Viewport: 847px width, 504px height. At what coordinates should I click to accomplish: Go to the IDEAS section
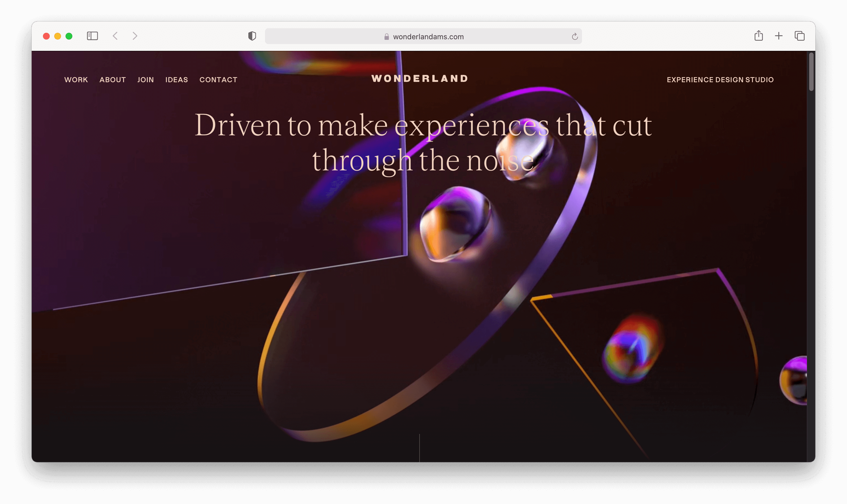176,80
